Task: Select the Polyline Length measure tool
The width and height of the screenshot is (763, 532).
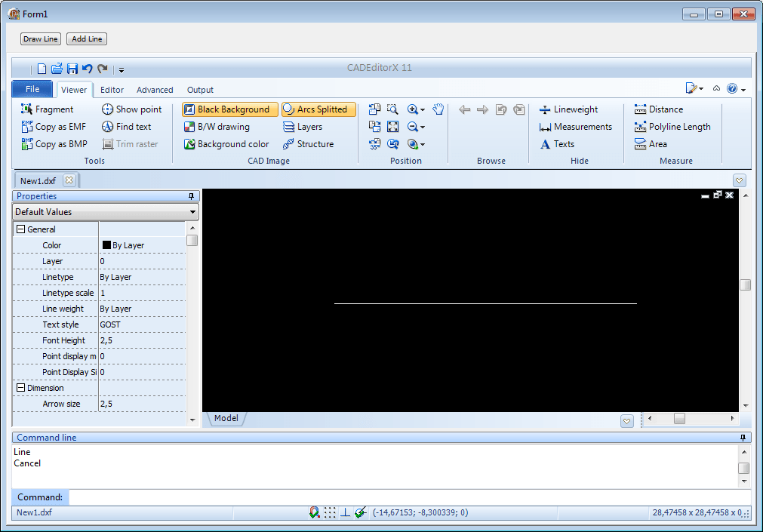Action: coord(672,127)
